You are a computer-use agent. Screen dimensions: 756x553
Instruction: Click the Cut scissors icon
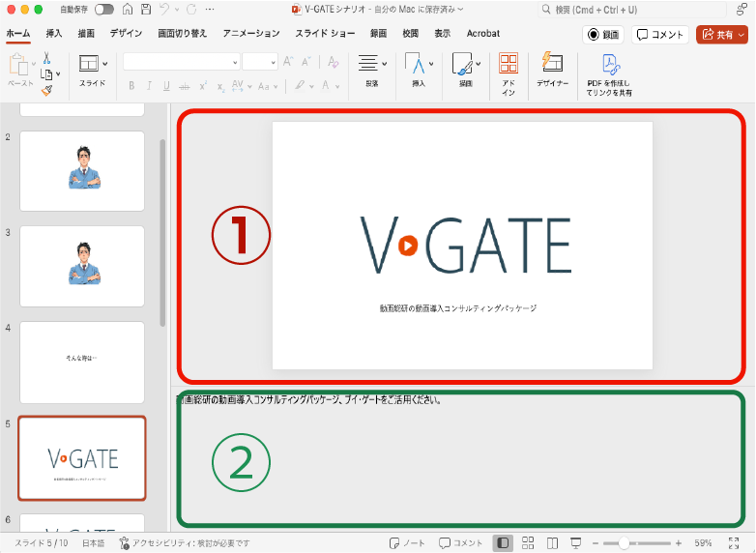point(46,58)
